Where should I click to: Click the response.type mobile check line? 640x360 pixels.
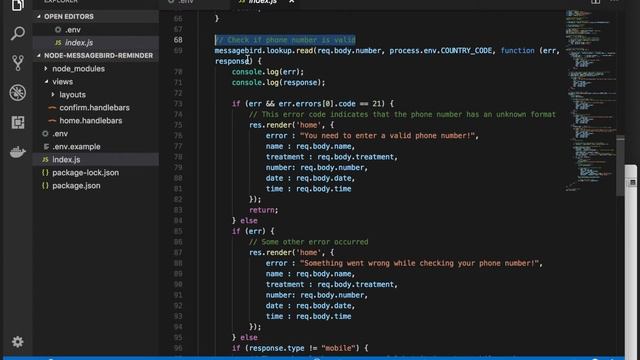coord(300,348)
